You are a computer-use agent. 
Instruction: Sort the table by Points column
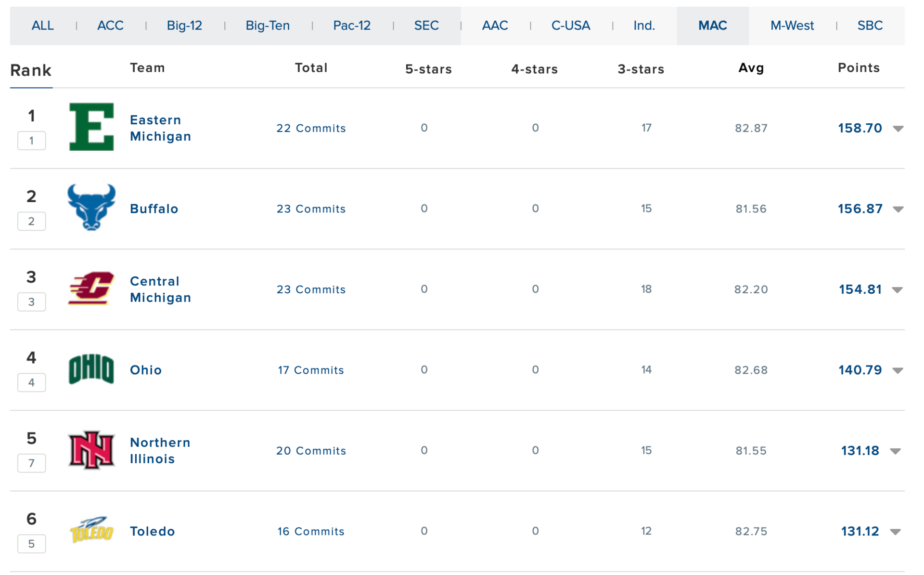[x=858, y=68]
